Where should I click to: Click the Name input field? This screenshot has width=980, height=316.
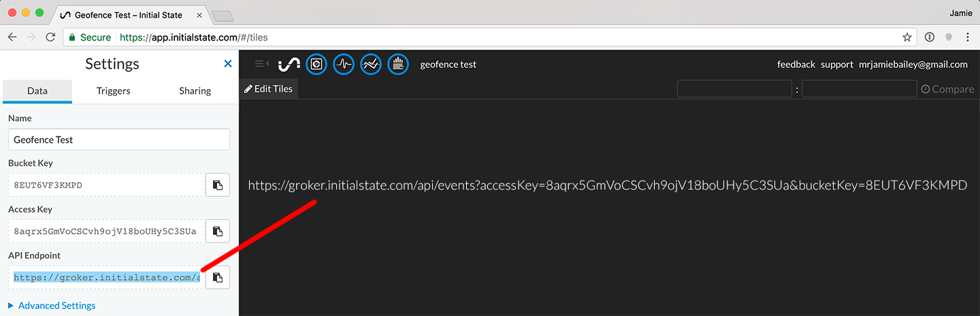119,139
